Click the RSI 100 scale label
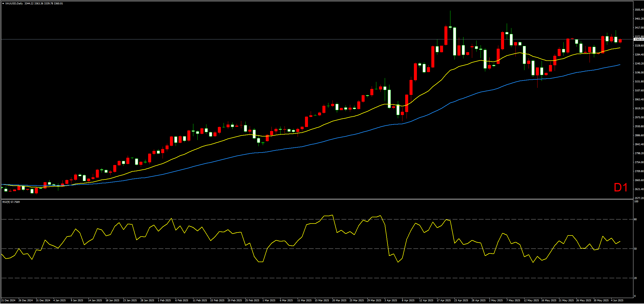The width and height of the screenshot is (644, 304). (x=636, y=201)
